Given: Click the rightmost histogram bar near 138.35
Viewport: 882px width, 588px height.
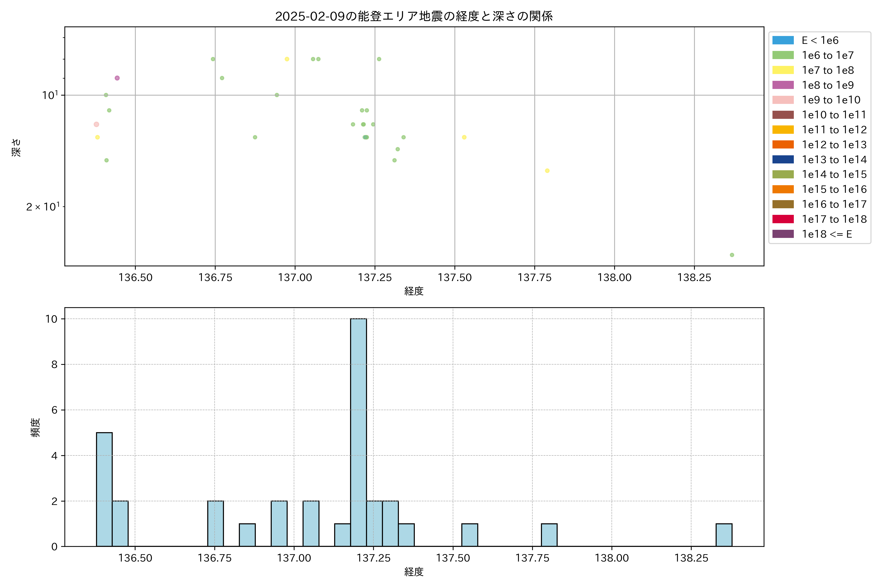Looking at the screenshot, I should [724, 535].
